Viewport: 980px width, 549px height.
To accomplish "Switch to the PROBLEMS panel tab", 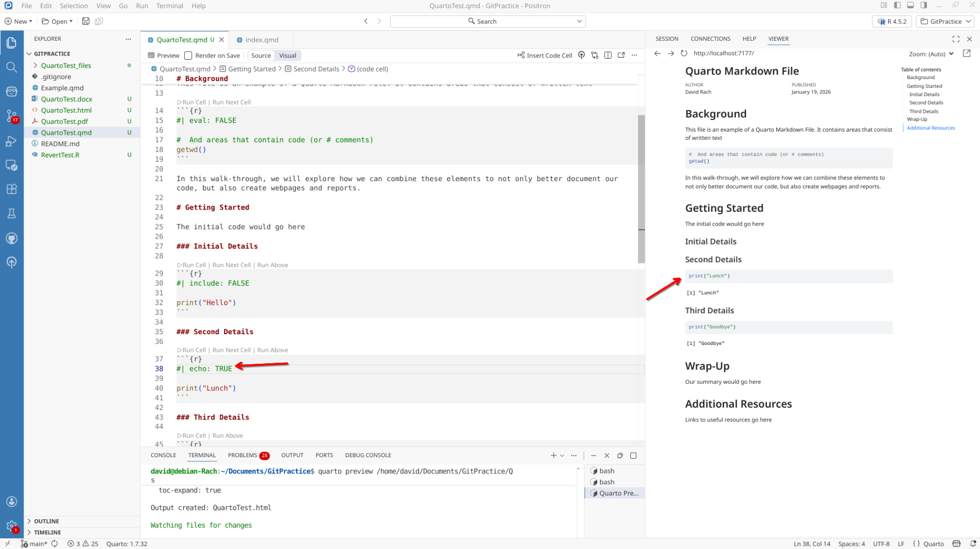I will pos(243,455).
